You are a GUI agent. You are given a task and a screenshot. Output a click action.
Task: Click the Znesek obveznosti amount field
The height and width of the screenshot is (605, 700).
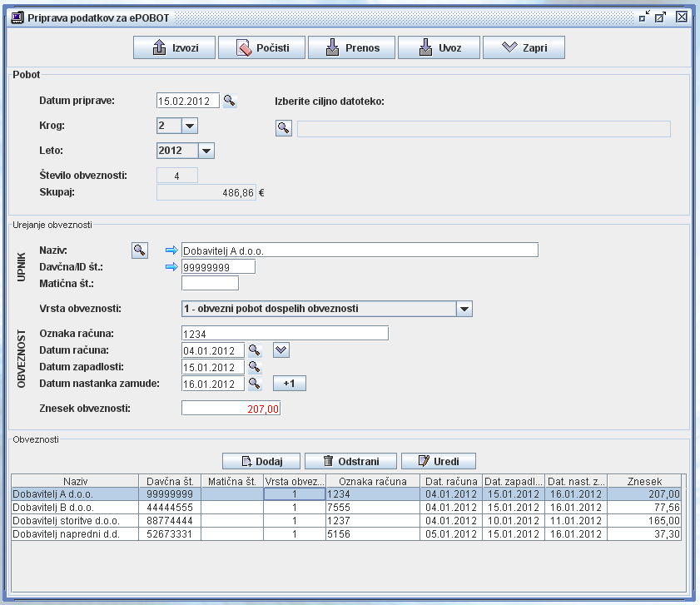(x=231, y=409)
